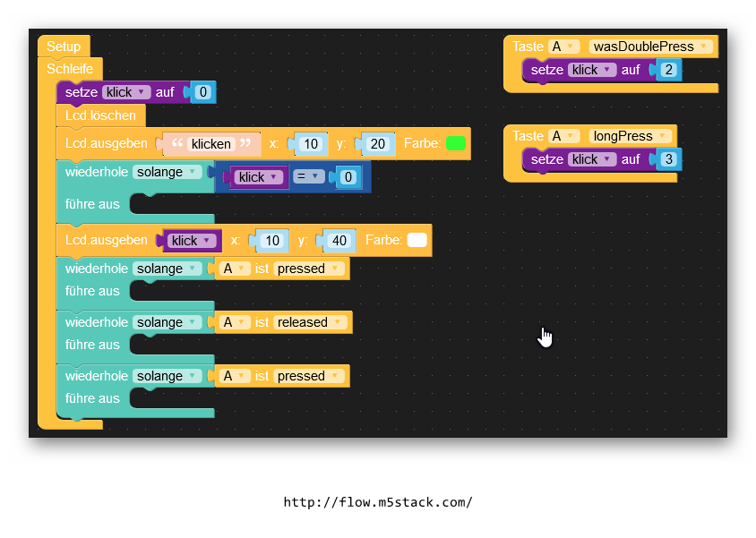Click the y value 40 number field
Screen dimensions: 756x538
click(339, 241)
